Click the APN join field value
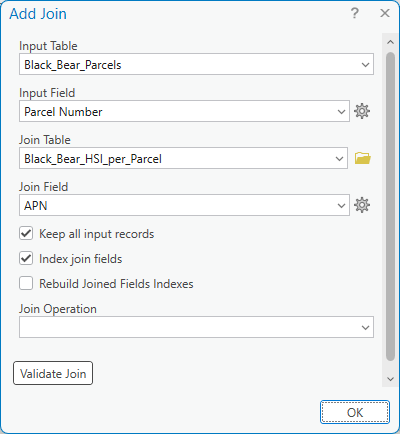 click(36, 206)
